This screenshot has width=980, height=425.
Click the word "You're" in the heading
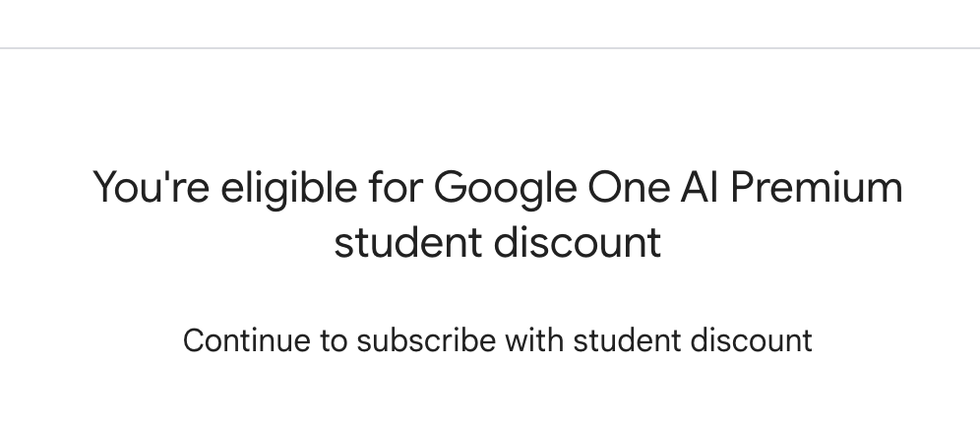[150, 187]
